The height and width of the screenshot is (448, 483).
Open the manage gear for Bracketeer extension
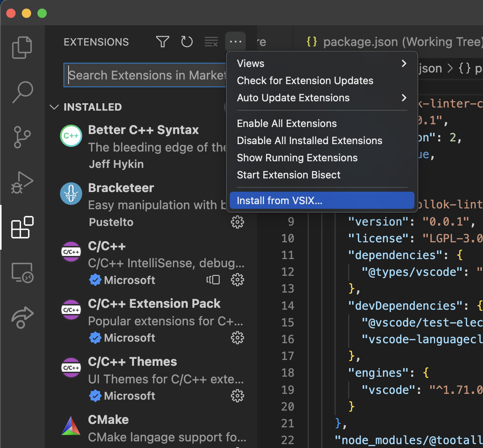coord(238,222)
